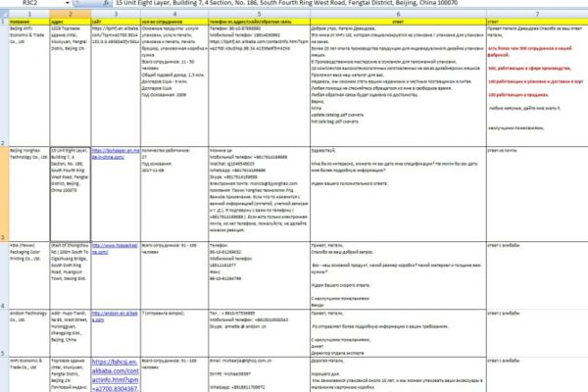Image resolution: width=588 pixels, height=392 pixels.
Task: Select the 'Всего сотрудников: 51 - 100' cell in row 4
Action: [174, 275]
